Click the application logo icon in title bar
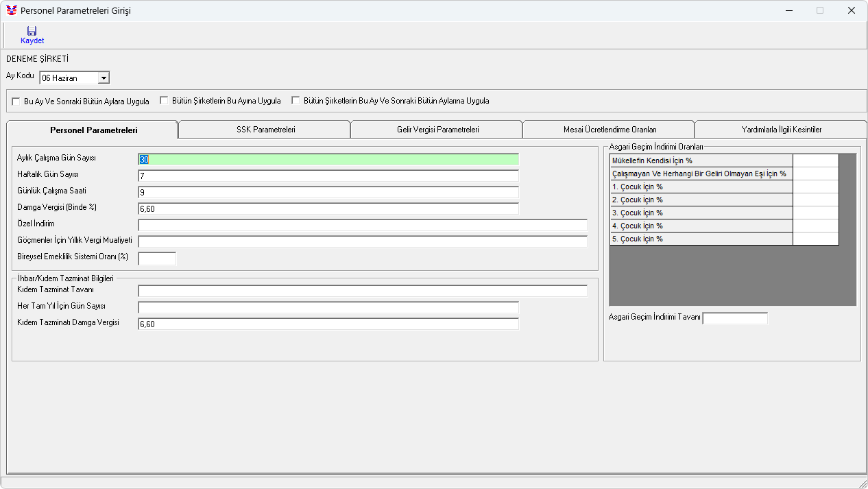The height and width of the screenshot is (489, 868). (11, 10)
